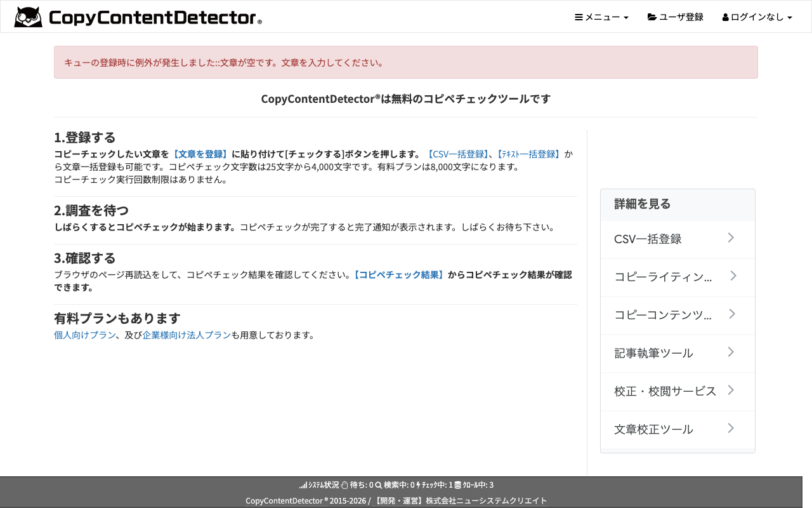Image resolution: width=812 pixels, height=508 pixels.
Task: Click the 詳細を見る panel header
Action: pos(643,204)
